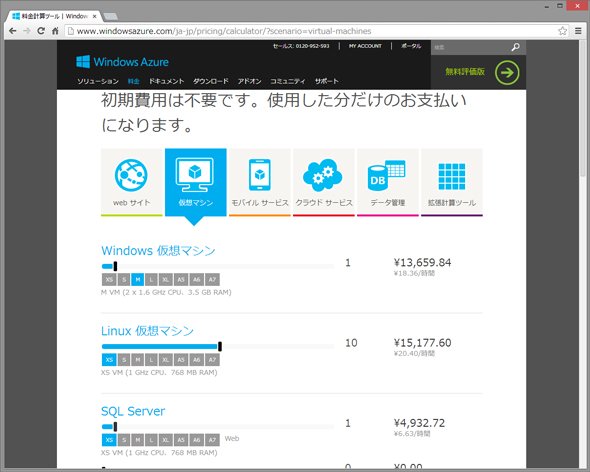Open ドキュメント menu item
Viewport: 590px width, 472px height.
pos(166,81)
